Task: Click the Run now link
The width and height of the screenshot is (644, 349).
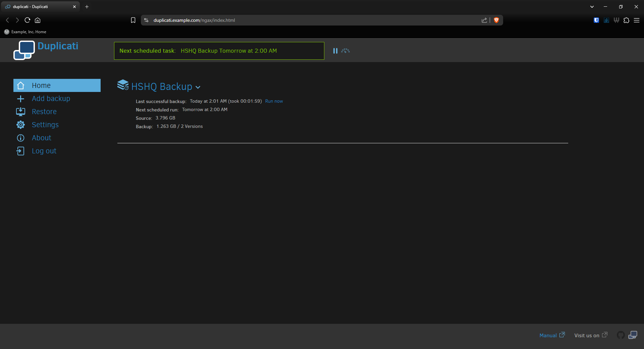Action: pyautogui.click(x=274, y=101)
